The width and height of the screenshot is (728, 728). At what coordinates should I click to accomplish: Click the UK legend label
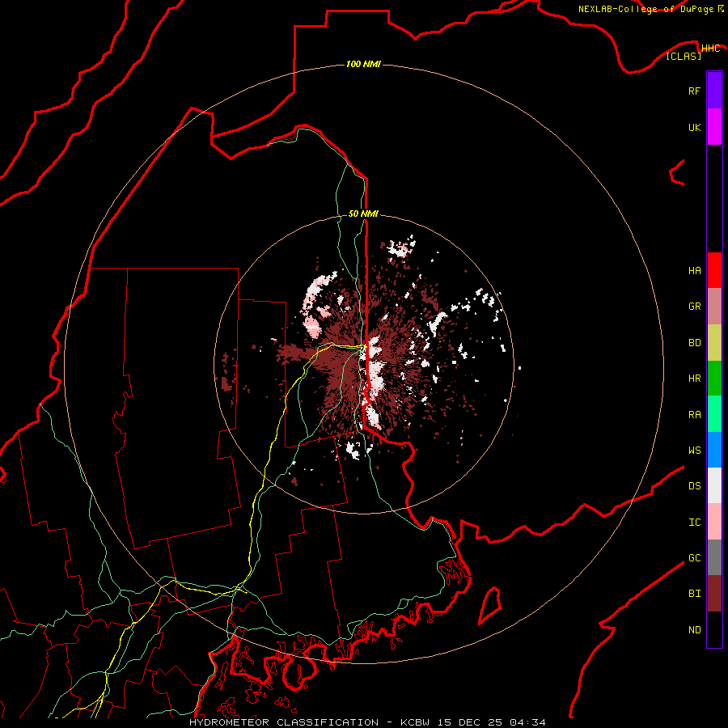(694, 127)
